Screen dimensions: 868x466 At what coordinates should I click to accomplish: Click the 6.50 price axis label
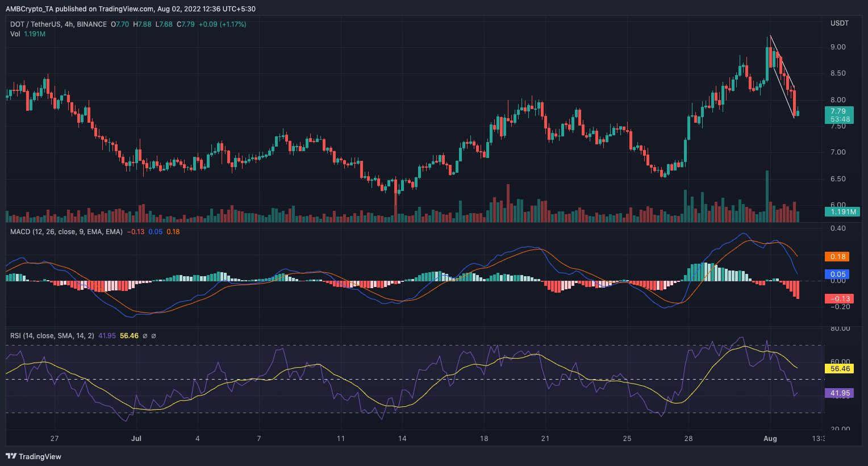pos(838,179)
